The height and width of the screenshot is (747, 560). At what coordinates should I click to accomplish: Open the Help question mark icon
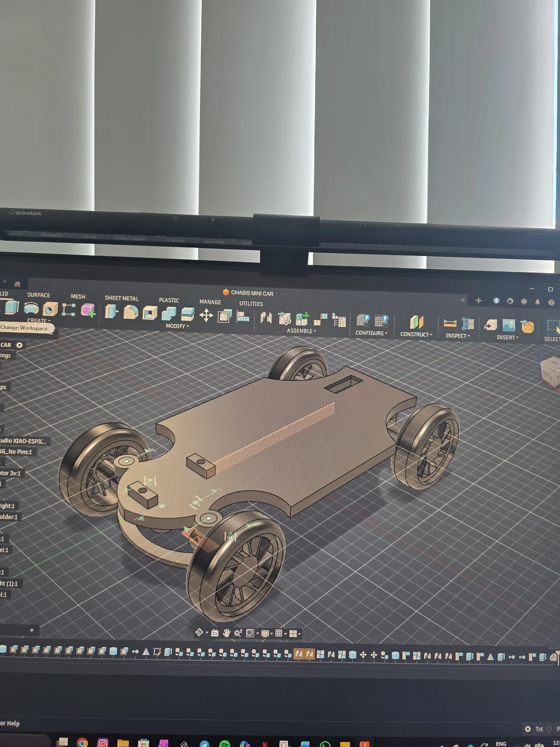tap(551, 302)
